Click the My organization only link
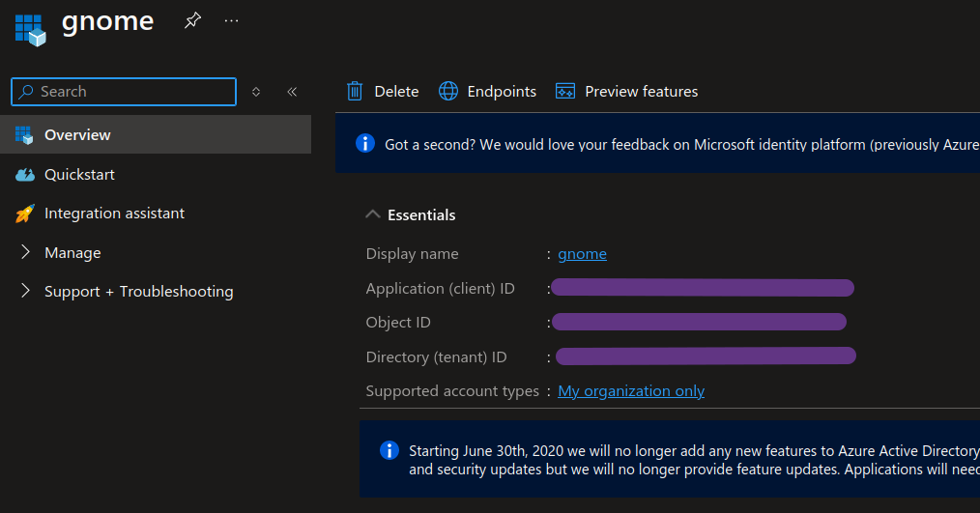Viewport: 980px width, 513px height. (631, 391)
